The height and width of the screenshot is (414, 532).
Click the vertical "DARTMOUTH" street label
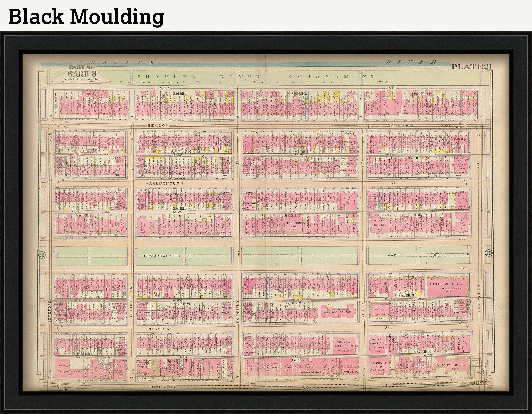click(478, 298)
